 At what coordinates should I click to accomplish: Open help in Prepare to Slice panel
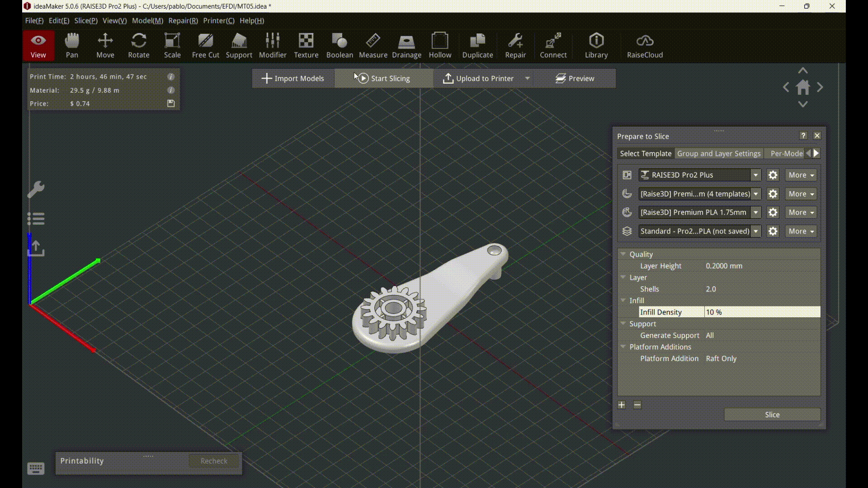[803, 136]
